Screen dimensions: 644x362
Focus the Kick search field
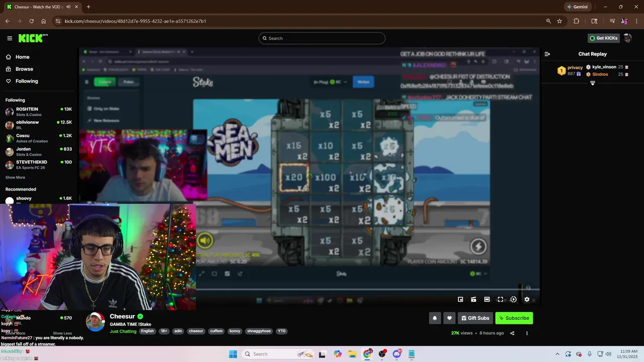pyautogui.click(x=322, y=38)
